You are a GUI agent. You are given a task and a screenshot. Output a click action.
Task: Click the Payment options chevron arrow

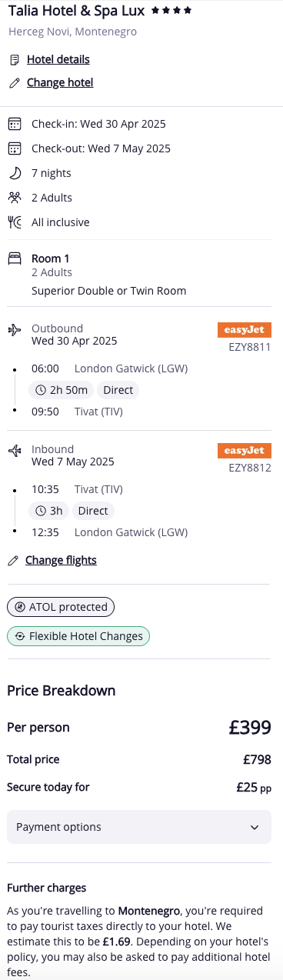click(255, 828)
